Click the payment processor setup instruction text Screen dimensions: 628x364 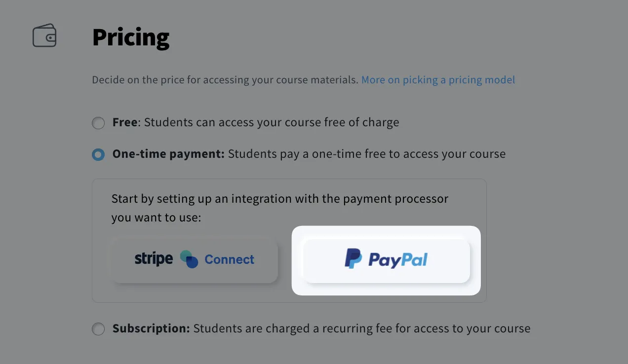279,207
